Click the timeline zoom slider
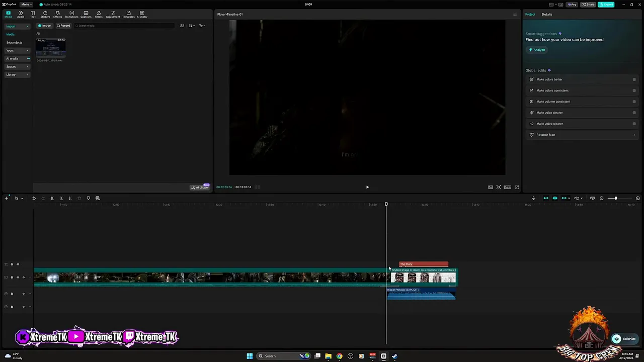644x362 pixels. [x=615, y=198]
